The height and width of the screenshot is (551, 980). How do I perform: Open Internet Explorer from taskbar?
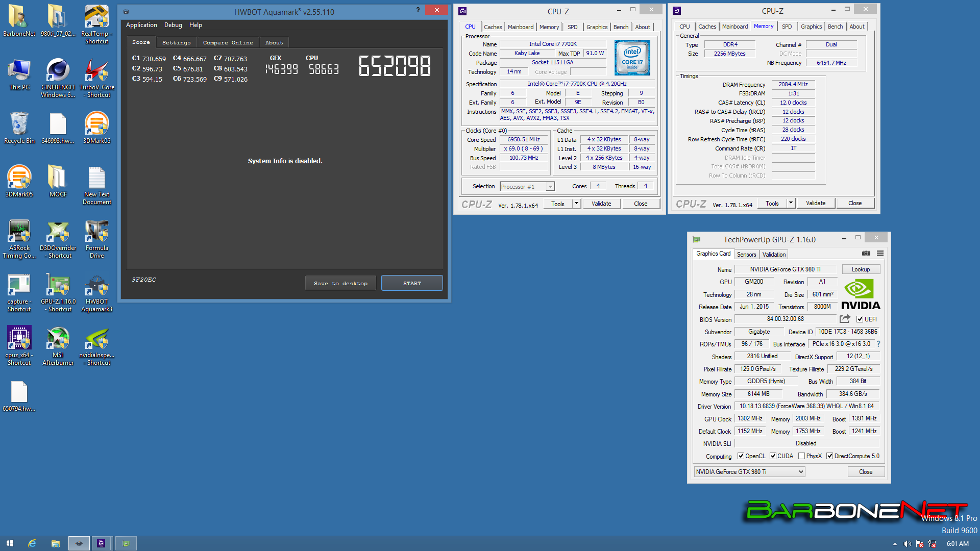coord(32,543)
